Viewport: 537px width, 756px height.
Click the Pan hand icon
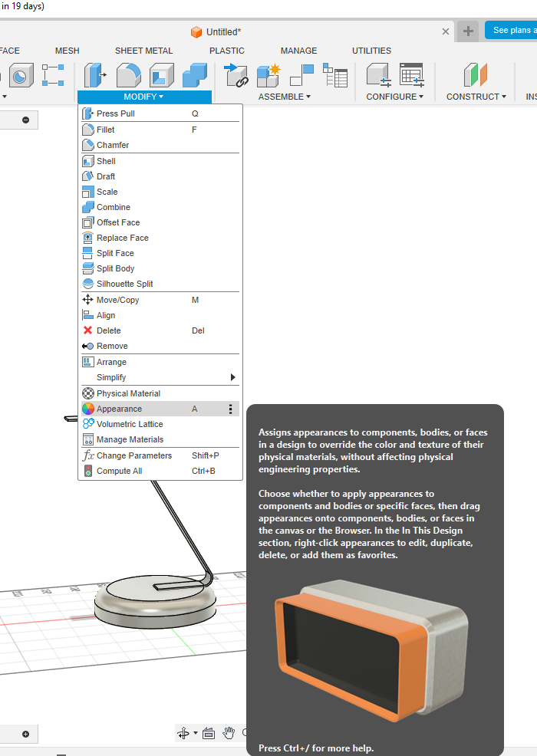[x=228, y=733]
